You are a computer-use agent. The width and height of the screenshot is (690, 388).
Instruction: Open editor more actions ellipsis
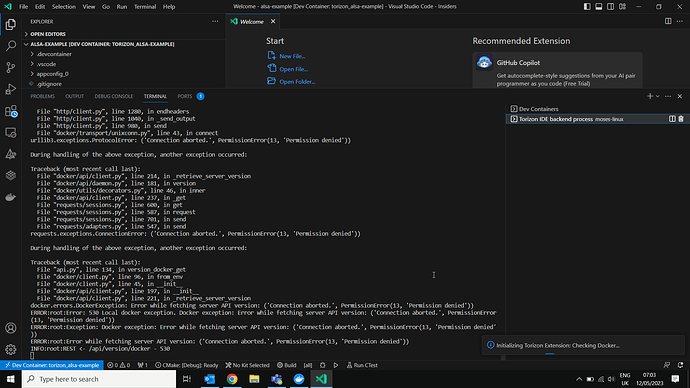pos(680,21)
